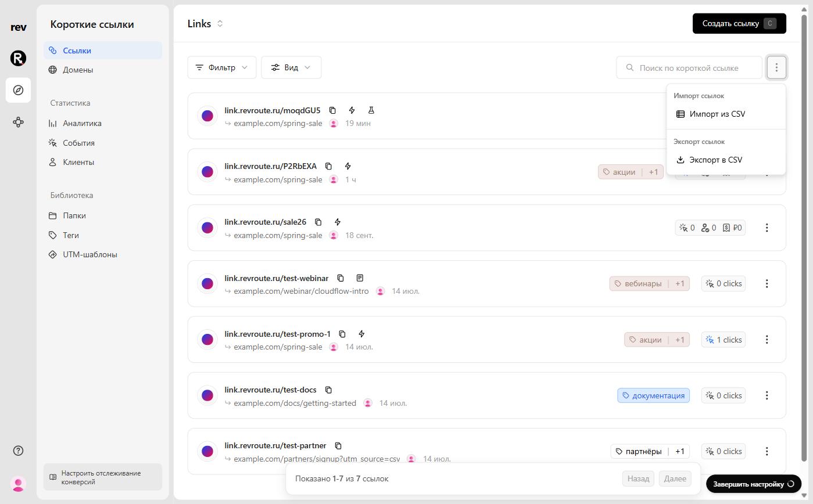Viewport: 813px width, 504px height.
Task: Click the lightning icon beside test-promo-1
Action: pyautogui.click(x=361, y=334)
